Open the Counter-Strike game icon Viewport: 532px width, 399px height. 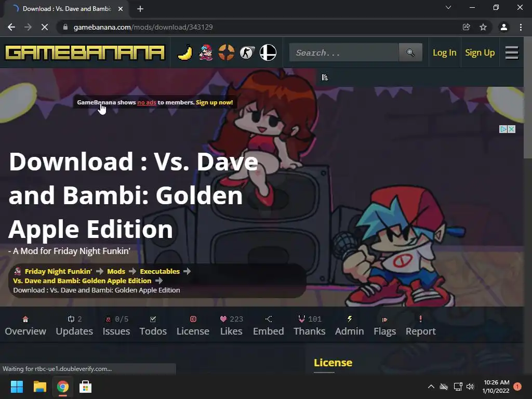pos(247,52)
